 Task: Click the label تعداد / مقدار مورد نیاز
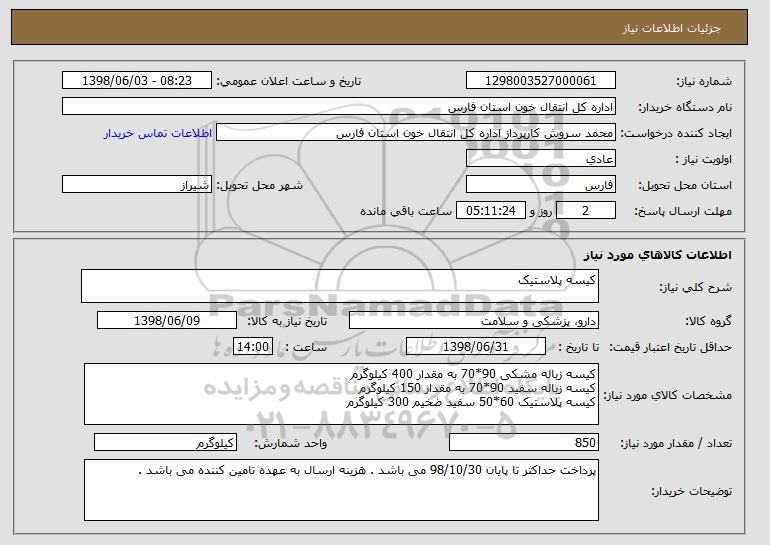[676, 443]
